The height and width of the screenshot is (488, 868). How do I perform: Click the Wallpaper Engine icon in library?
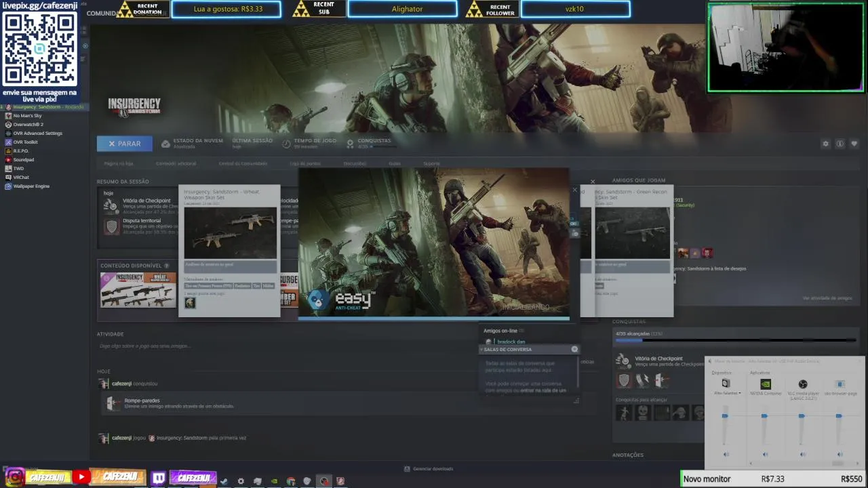pyautogui.click(x=8, y=186)
